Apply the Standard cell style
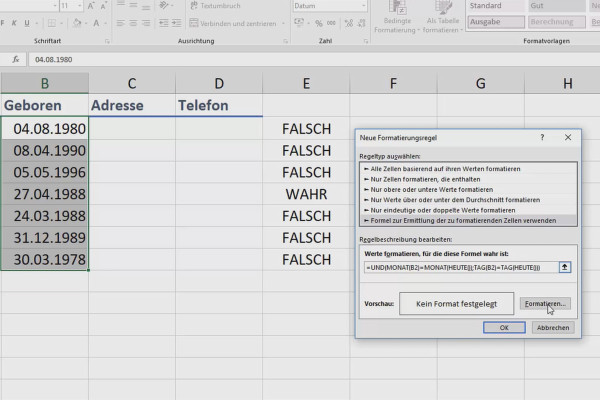 496,6
